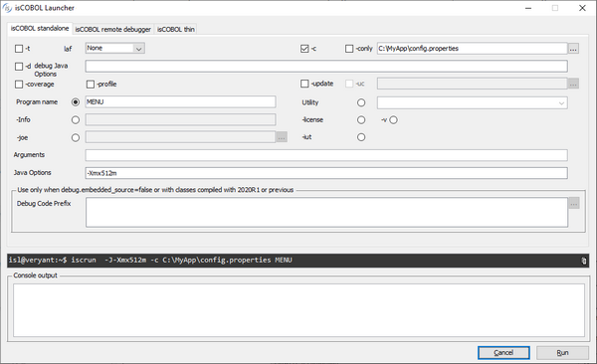The height and width of the screenshot is (364, 597).
Task: Choose the Utility radio button
Action: [x=361, y=102]
